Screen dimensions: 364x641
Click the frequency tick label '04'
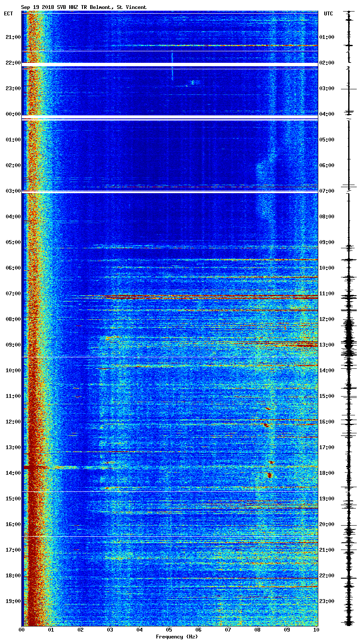[140, 630]
